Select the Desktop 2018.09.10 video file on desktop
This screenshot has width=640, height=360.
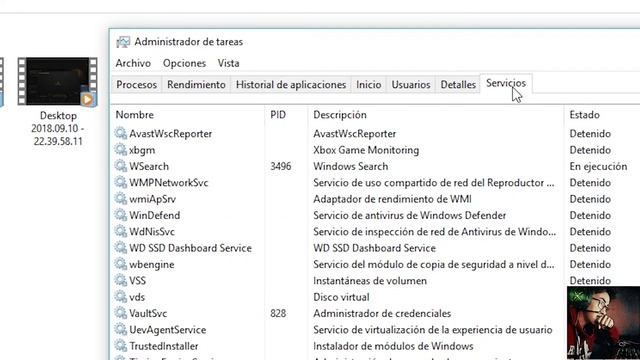[58, 102]
